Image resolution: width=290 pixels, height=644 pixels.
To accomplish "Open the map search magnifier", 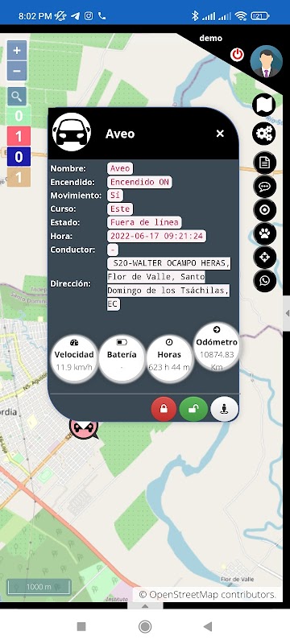I will (x=17, y=97).
